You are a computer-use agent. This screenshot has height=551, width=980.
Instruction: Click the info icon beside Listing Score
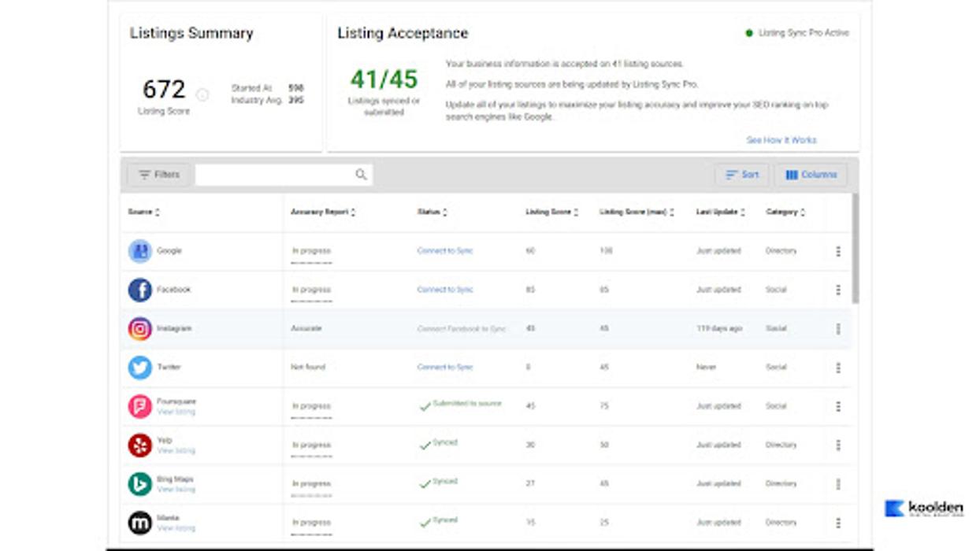coord(202,95)
